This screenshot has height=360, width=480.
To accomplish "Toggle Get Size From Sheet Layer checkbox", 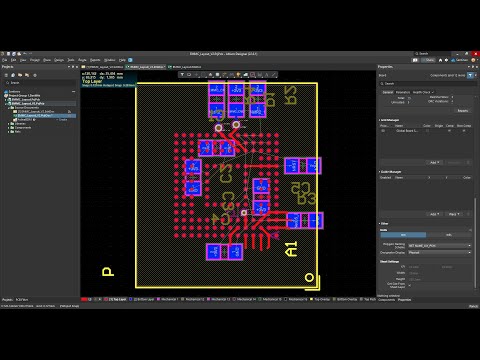I will click(410, 286).
